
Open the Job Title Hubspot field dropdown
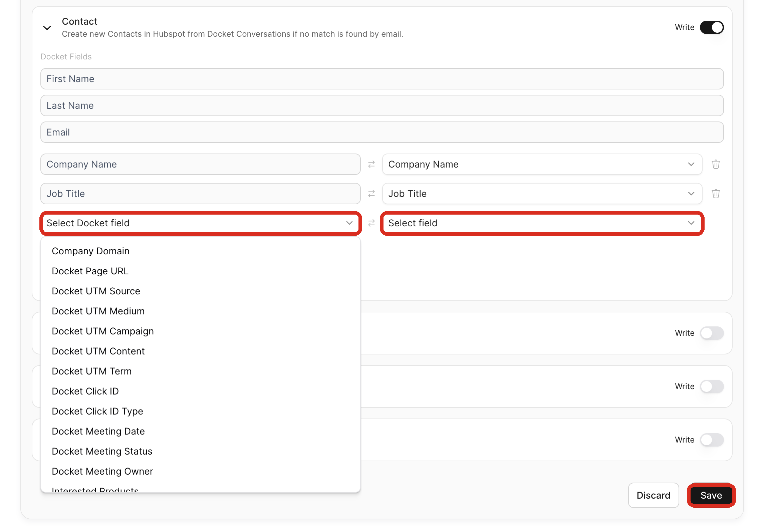pos(542,194)
